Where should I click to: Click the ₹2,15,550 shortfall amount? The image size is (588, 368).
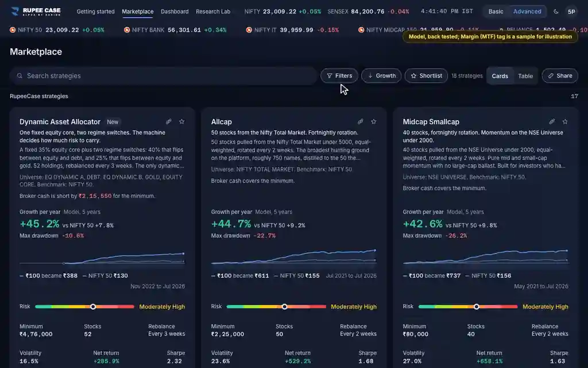tap(95, 196)
